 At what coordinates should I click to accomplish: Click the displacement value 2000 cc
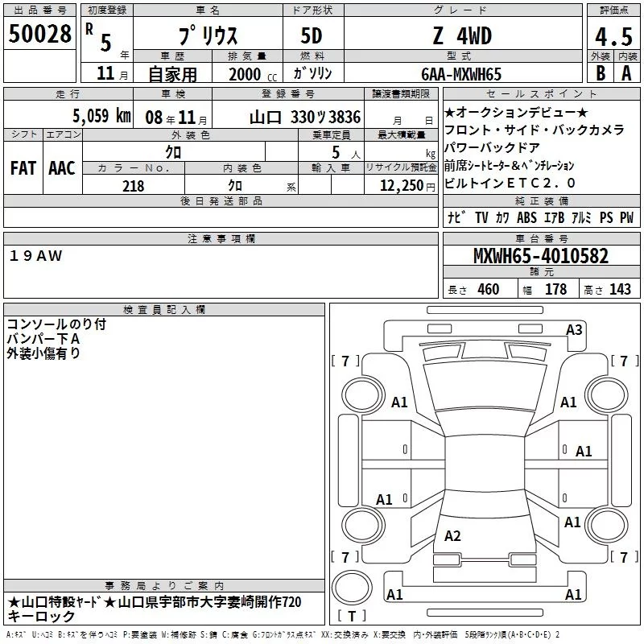253,74
